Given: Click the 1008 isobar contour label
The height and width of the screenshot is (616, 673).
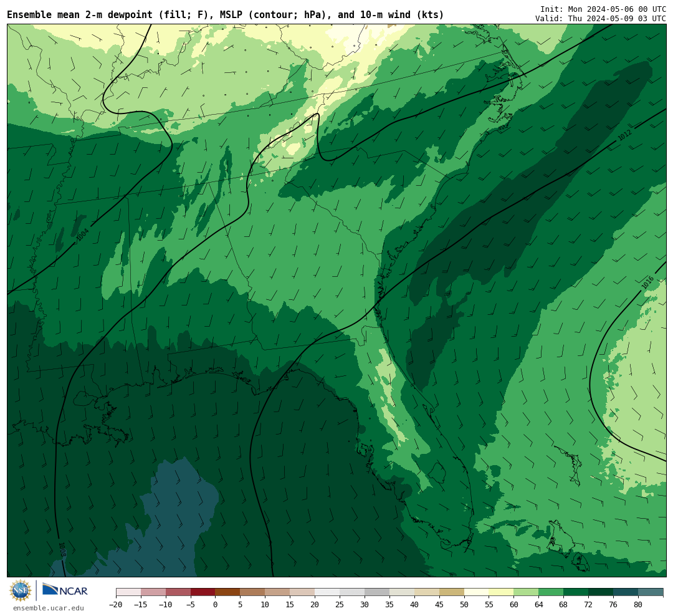Looking at the screenshot, I should tap(62, 549).
